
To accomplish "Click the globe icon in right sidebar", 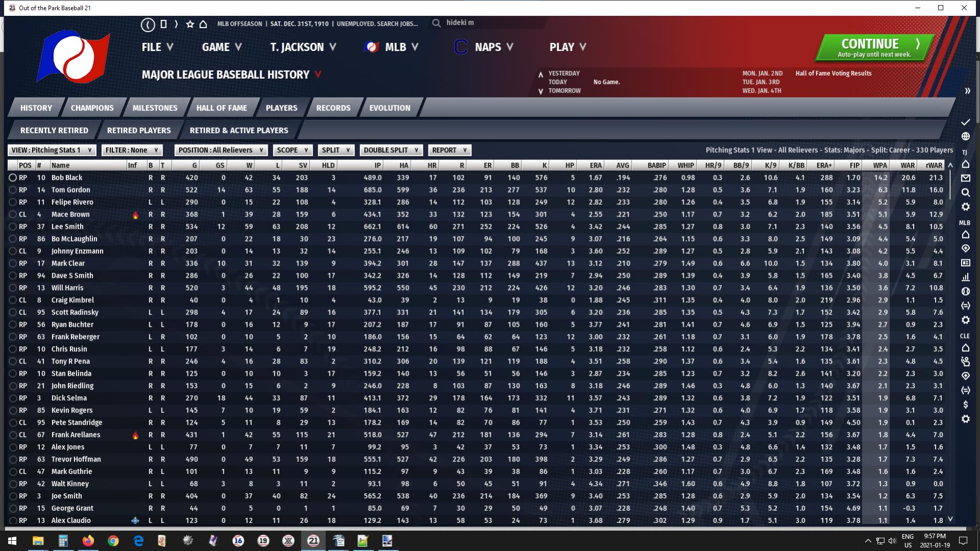I will pyautogui.click(x=965, y=136).
